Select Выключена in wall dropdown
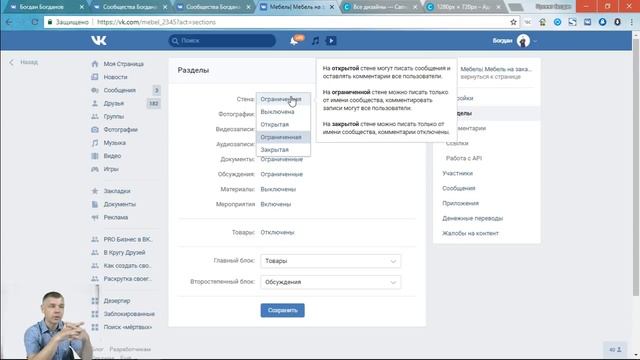Screen dimensions: 640x360 (x=283, y=112)
